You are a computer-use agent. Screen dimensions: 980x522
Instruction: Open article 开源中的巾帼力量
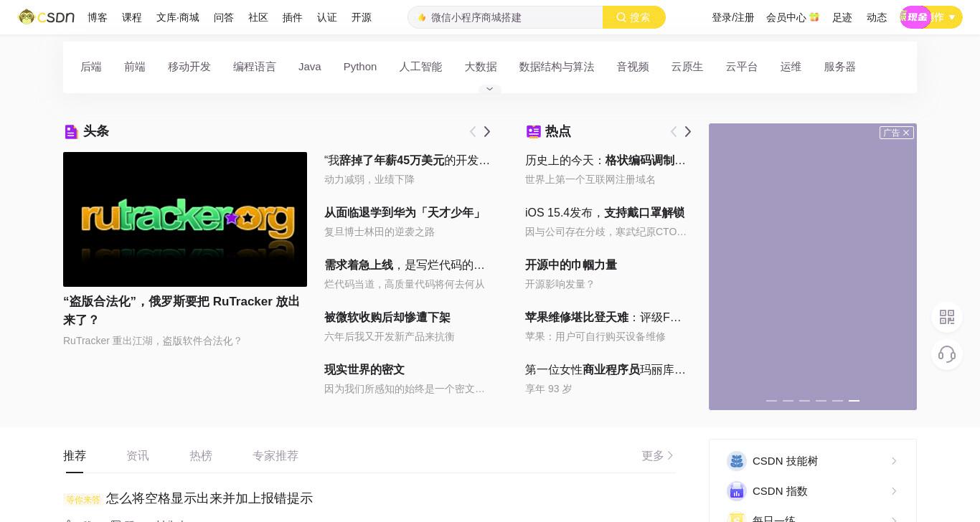click(x=571, y=265)
